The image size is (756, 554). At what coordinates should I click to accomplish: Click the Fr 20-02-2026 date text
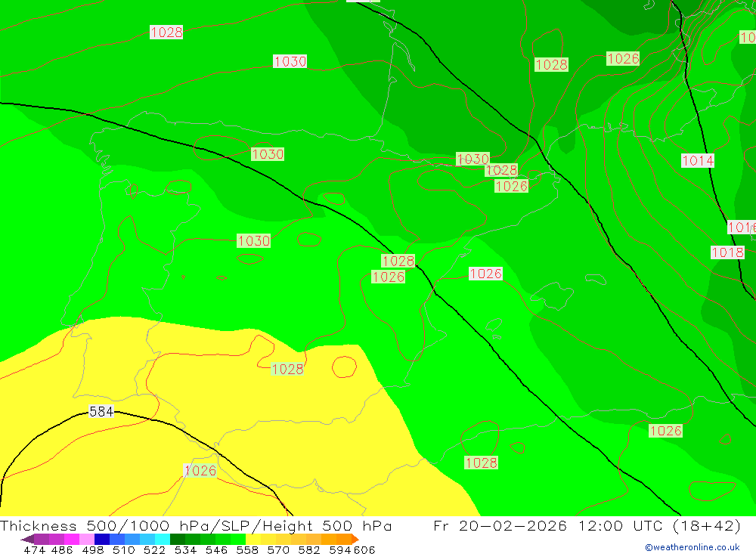click(500, 525)
